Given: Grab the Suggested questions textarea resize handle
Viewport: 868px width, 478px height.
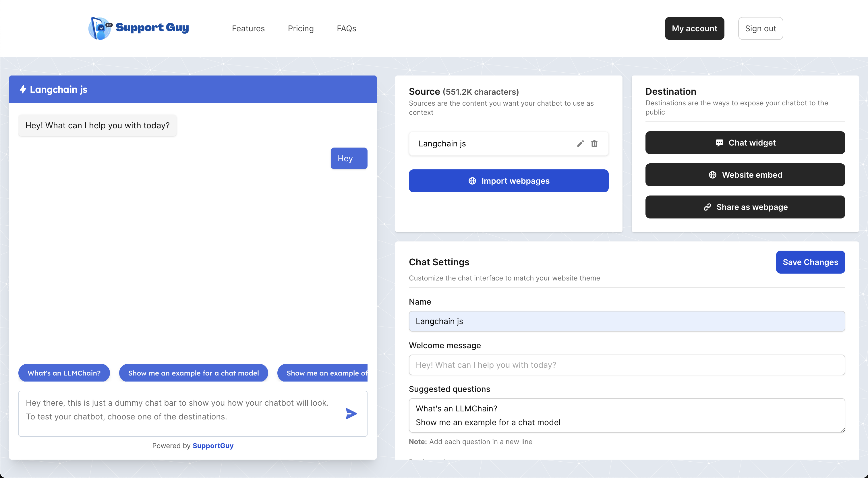Looking at the screenshot, I should pos(842,429).
